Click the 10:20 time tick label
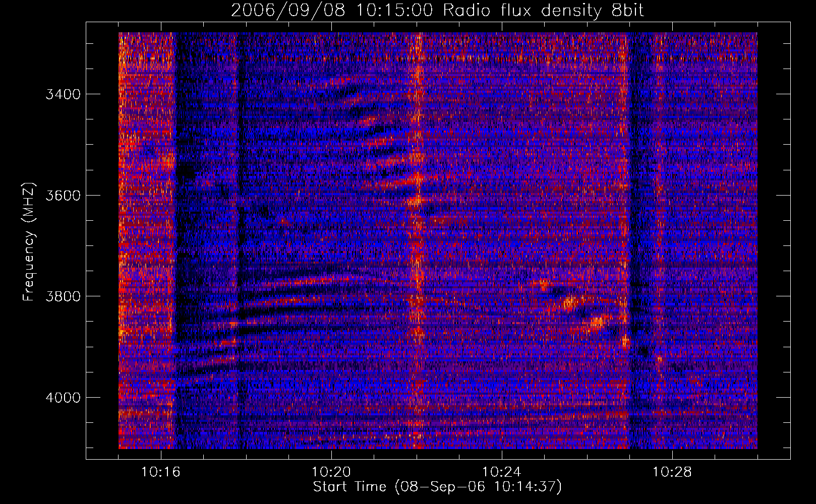 [x=331, y=472]
